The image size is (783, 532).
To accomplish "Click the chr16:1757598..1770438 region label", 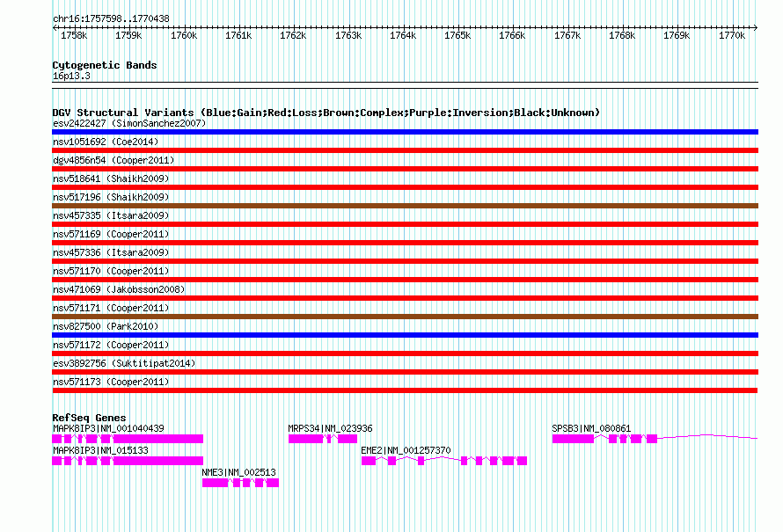I will point(111,19).
